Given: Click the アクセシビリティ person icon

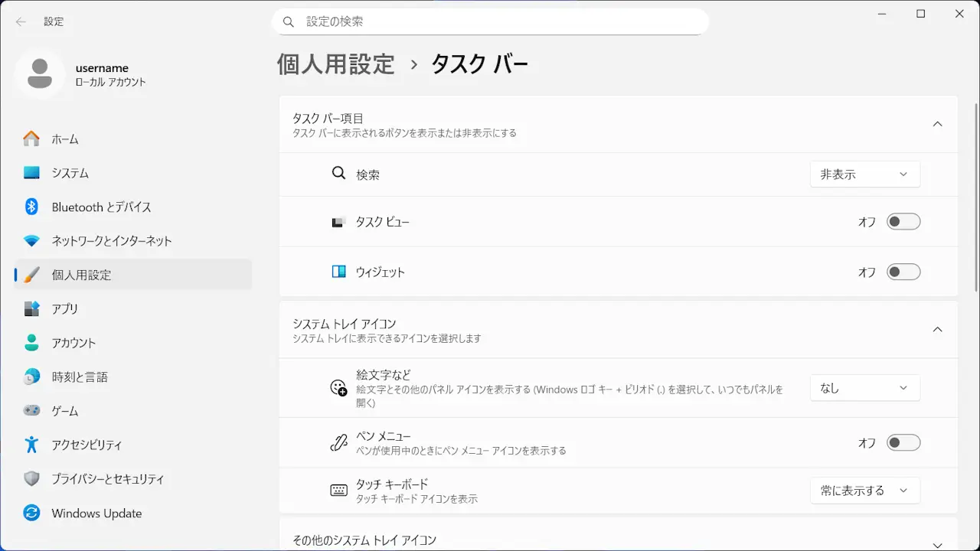Looking at the screenshot, I should coord(31,445).
